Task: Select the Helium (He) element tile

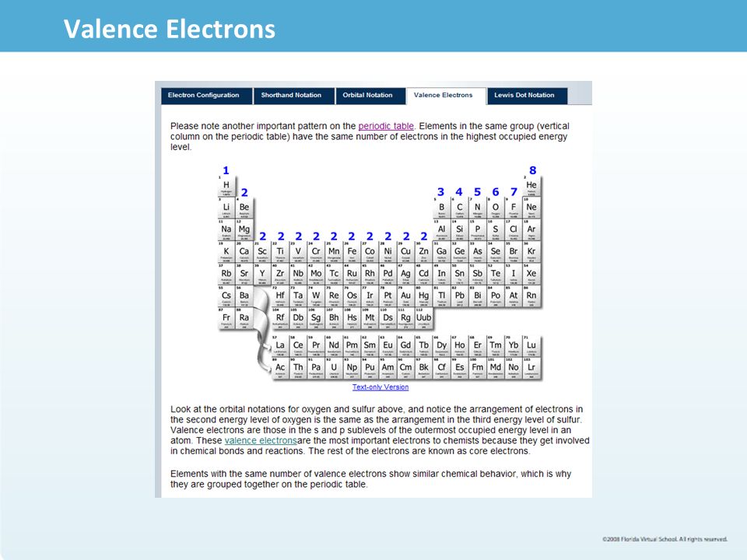Action: (x=531, y=186)
